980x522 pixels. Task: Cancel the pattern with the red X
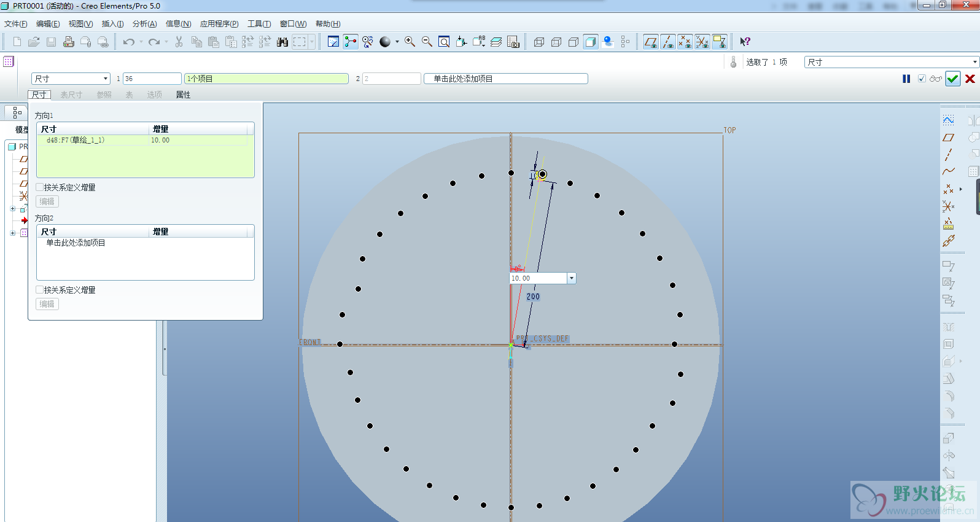point(970,79)
